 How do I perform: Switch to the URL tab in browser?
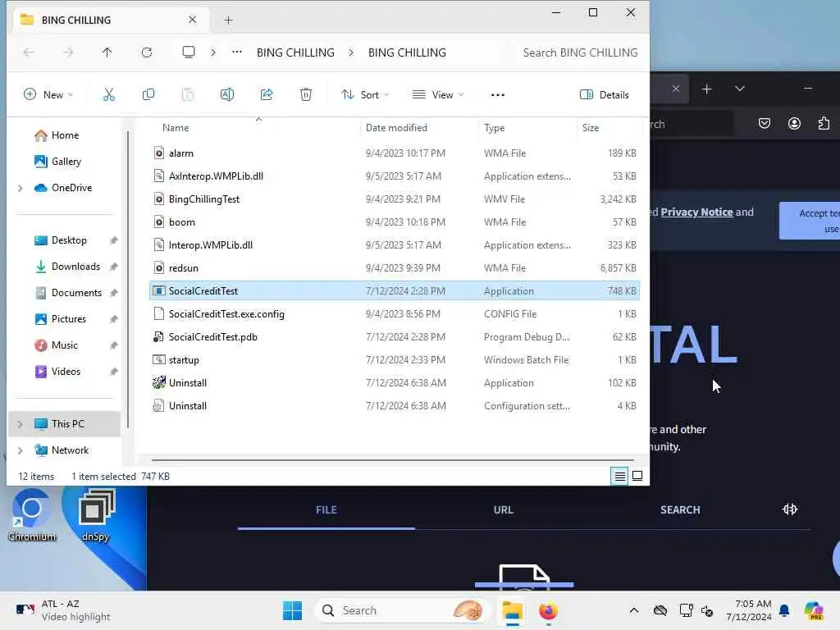tap(503, 510)
